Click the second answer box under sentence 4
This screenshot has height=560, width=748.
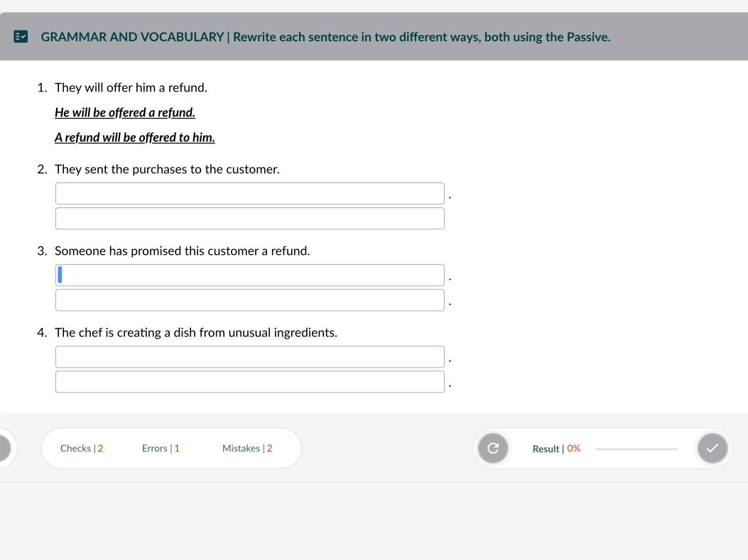tap(249, 382)
